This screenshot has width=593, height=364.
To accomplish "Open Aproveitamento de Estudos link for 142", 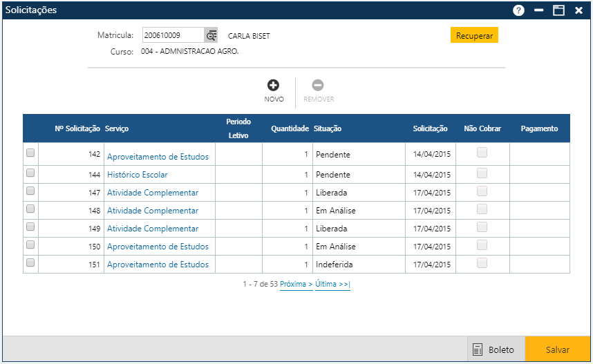I will [x=158, y=157].
